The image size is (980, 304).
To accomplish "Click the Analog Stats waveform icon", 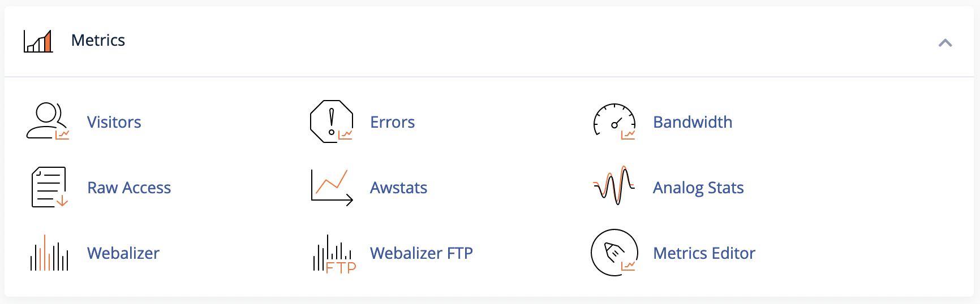I will click(x=614, y=185).
